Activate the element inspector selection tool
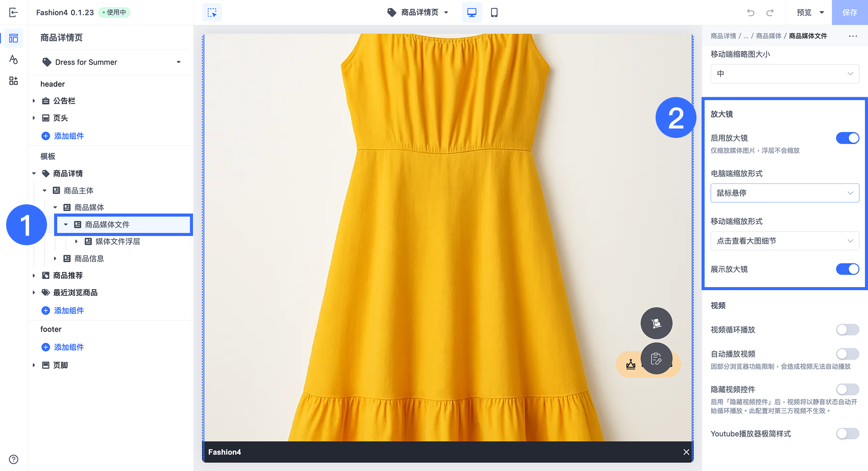 [x=212, y=12]
